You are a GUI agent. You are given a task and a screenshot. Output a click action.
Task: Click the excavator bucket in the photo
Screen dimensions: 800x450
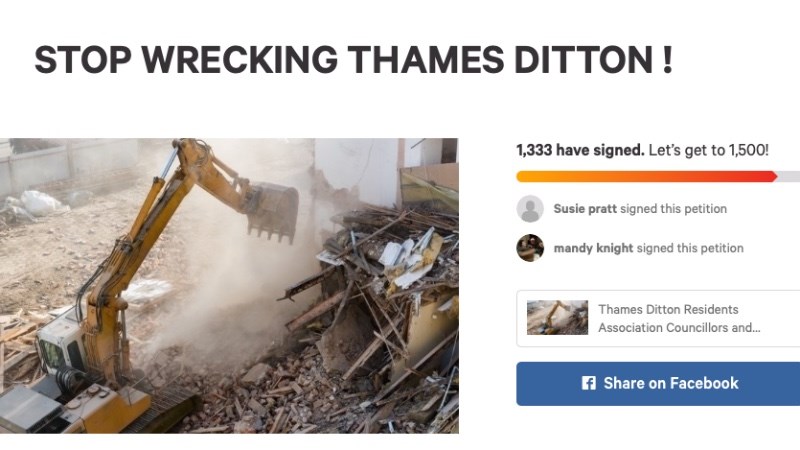273,213
